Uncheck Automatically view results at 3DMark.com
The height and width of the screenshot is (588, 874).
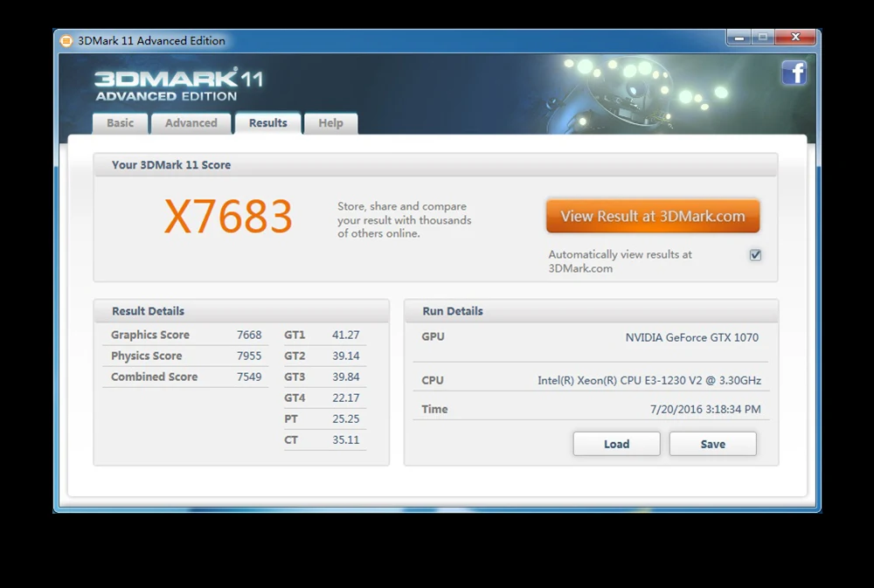(755, 255)
